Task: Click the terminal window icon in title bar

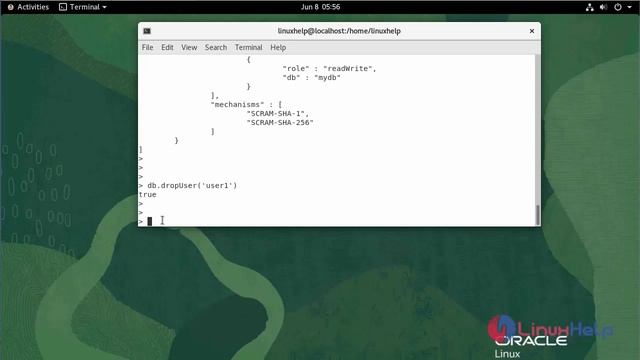Action: (147, 31)
